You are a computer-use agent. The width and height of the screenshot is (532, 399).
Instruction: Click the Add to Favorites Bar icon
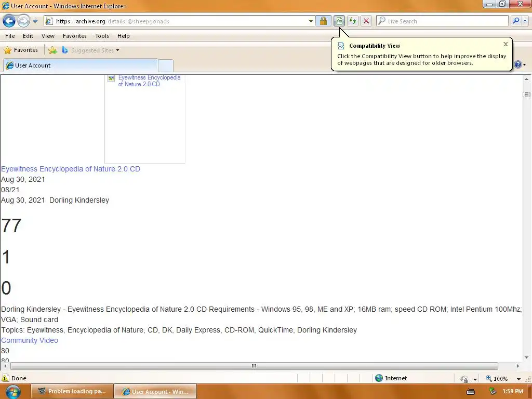[x=52, y=50]
